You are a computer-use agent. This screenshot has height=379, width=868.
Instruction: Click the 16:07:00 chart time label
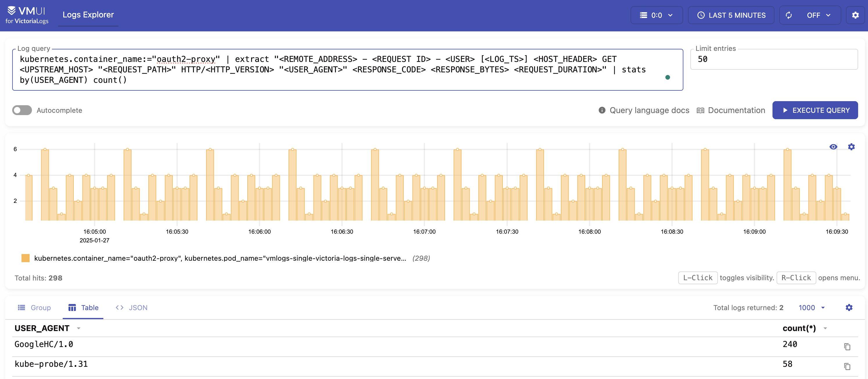click(x=424, y=232)
